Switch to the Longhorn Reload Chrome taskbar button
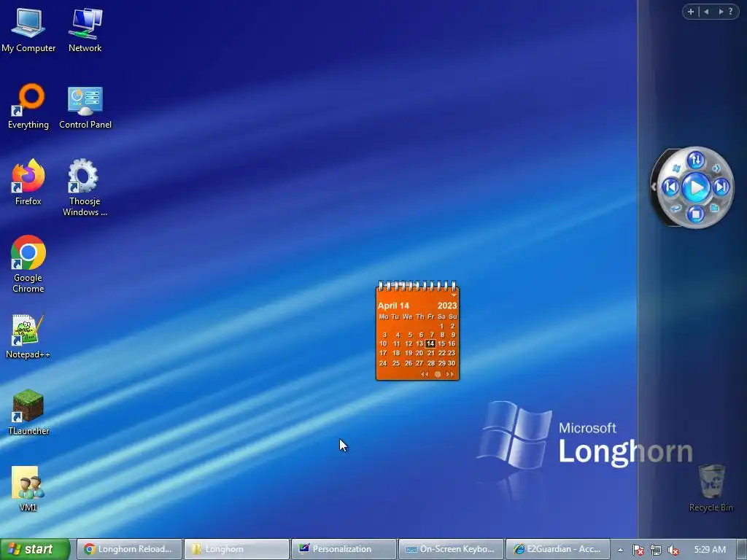The width and height of the screenshot is (747, 560). click(x=130, y=549)
